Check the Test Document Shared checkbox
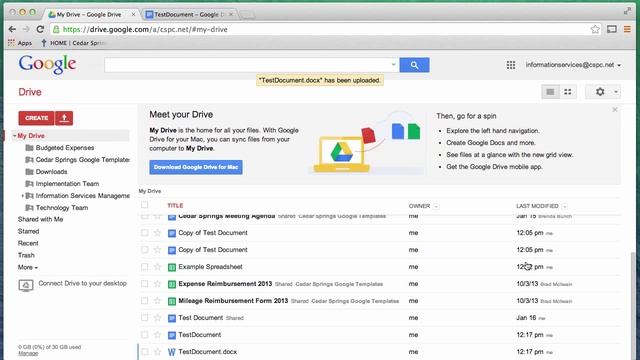640x360 pixels. click(144, 318)
